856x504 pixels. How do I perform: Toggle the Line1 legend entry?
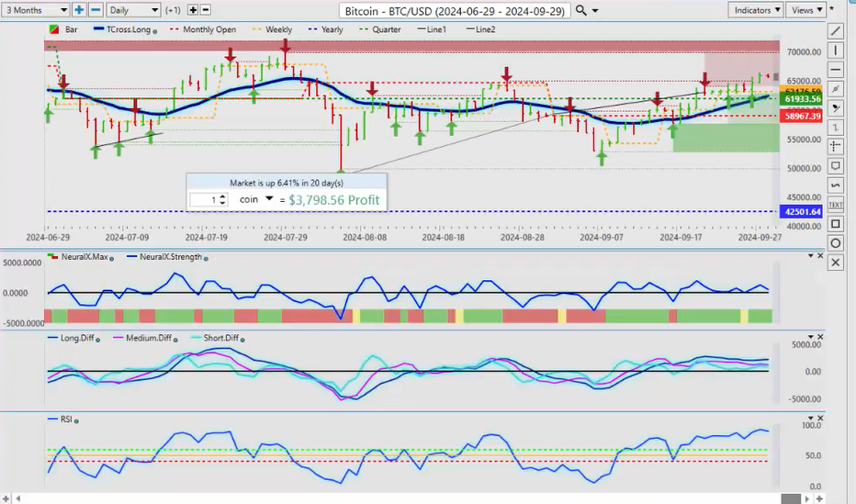coord(432,29)
